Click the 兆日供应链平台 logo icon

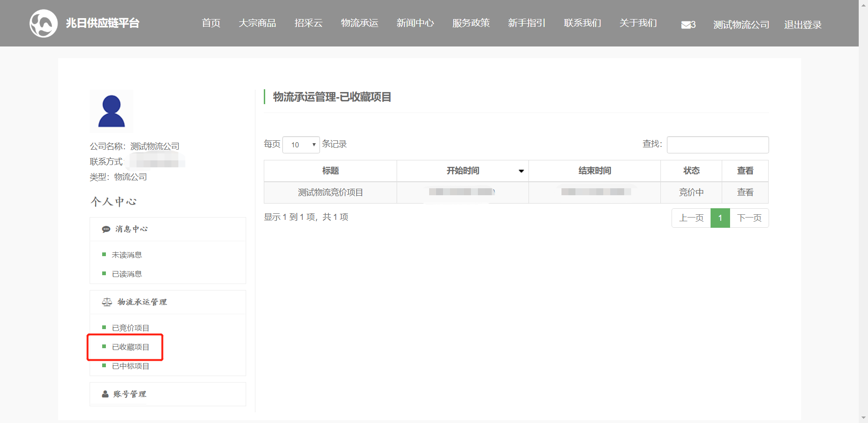click(x=44, y=23)
